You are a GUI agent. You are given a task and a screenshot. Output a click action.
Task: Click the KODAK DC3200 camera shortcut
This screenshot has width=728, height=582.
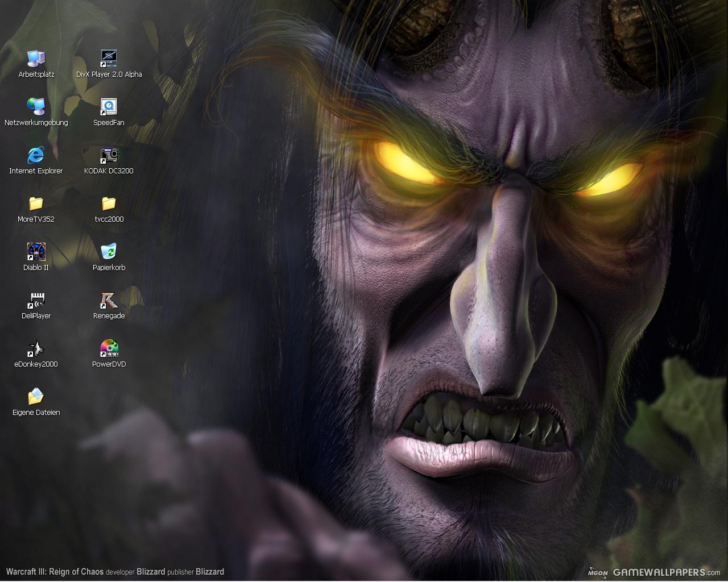[x=109, y=155]
